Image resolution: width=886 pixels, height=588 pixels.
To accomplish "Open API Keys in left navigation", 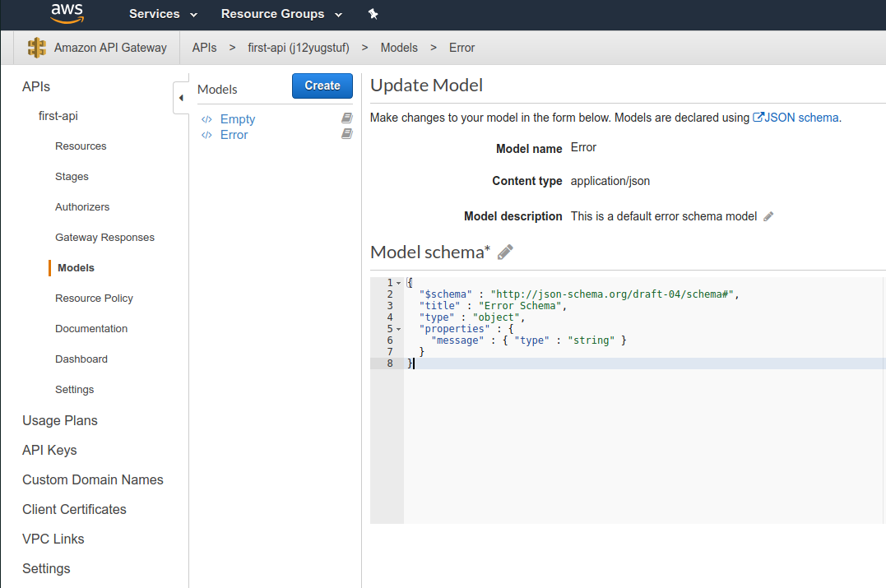I will click(49, 450).
